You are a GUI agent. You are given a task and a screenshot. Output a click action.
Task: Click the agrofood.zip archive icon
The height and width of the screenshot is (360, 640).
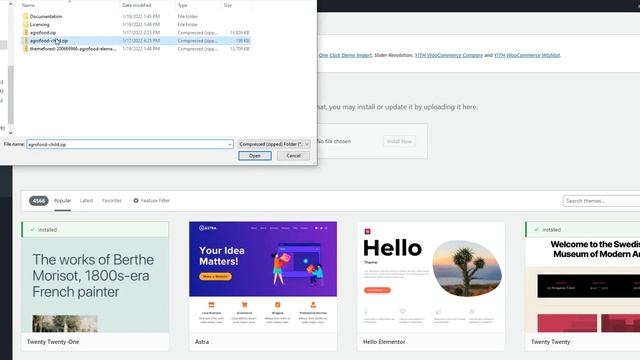(x=25, y=33)
